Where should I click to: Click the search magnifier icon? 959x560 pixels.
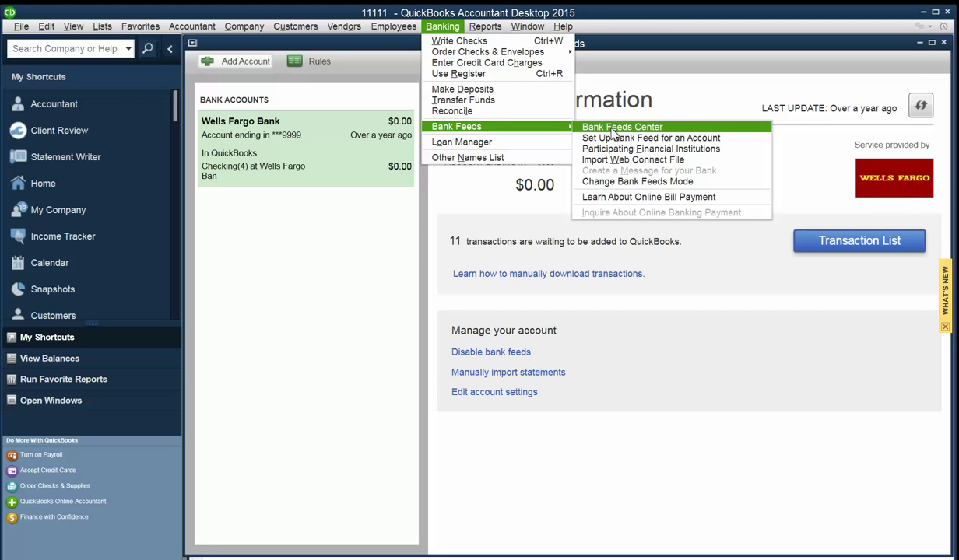click(x=147, y=48)
